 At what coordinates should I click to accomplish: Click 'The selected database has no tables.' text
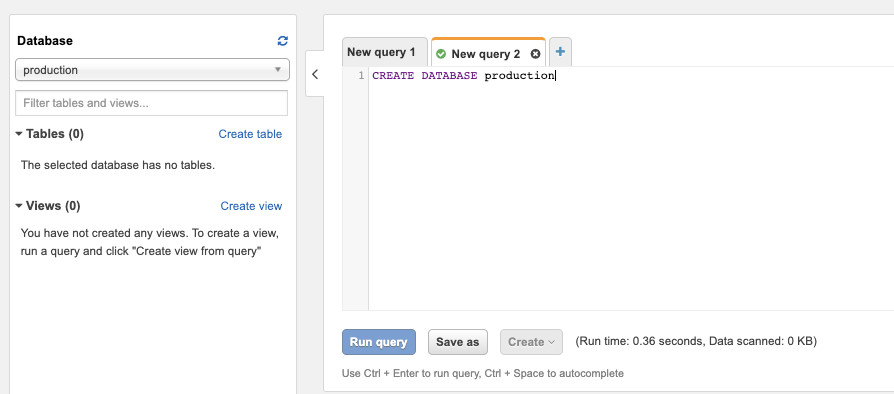(x=118, y=166)
